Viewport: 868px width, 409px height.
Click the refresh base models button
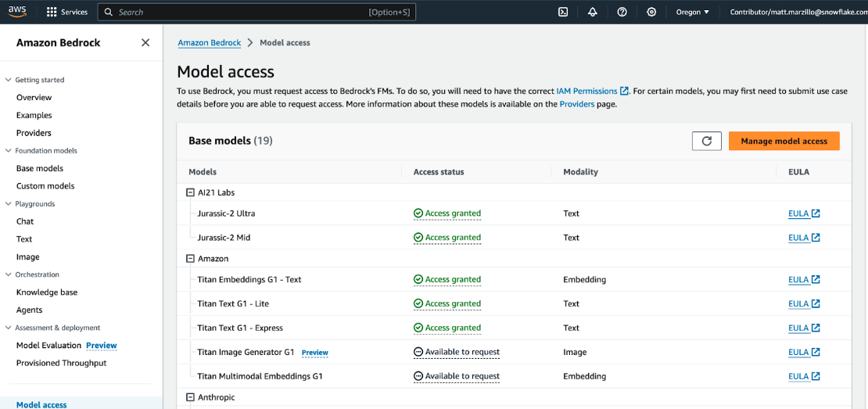pos(706,141)
